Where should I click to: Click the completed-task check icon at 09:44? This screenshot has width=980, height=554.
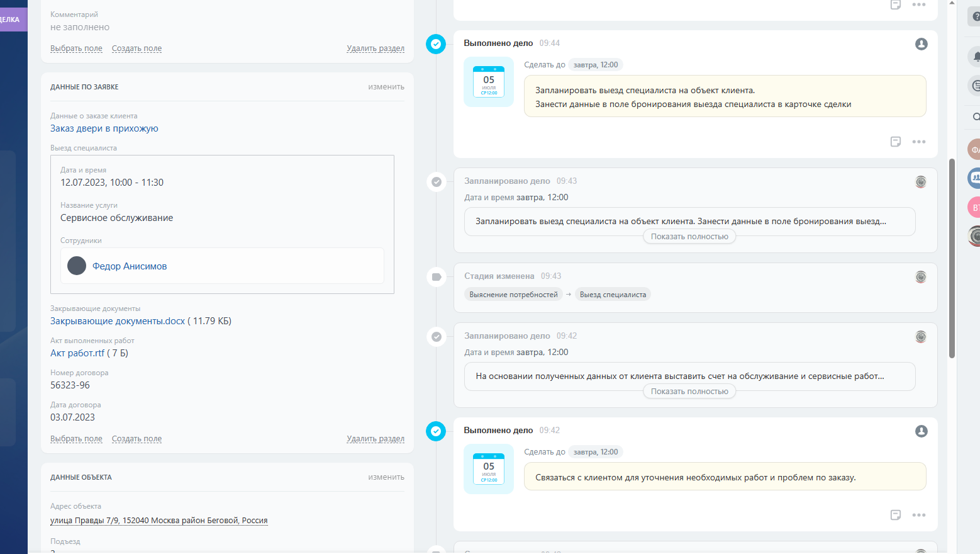click(x=436, y=44)
